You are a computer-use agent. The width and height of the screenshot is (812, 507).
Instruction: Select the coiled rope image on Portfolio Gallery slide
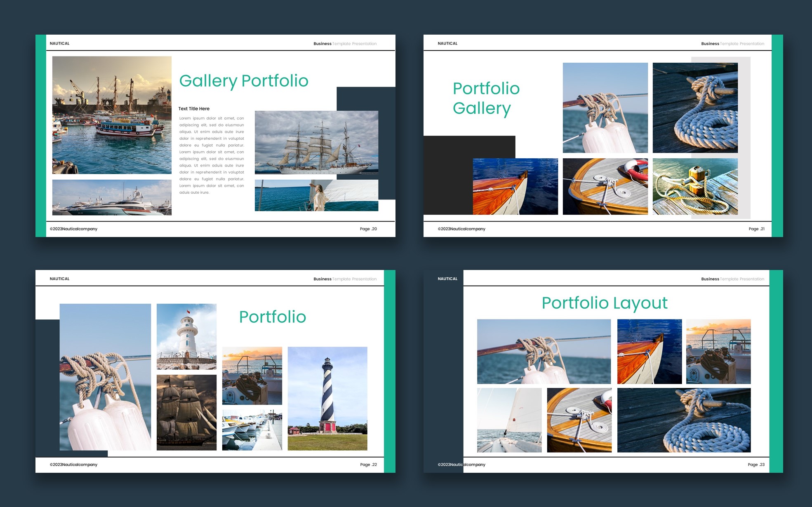click(x=695, y=107)
